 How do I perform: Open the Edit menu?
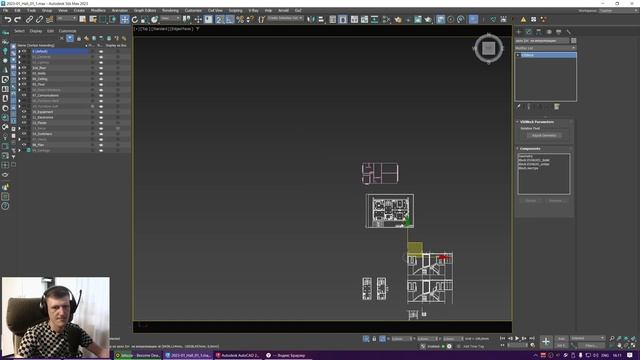[x=18, y=11]
